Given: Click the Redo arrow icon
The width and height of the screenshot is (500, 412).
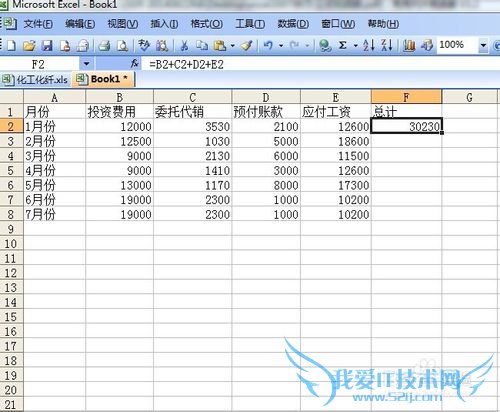Looking at the screenshot, I should 294,45.
